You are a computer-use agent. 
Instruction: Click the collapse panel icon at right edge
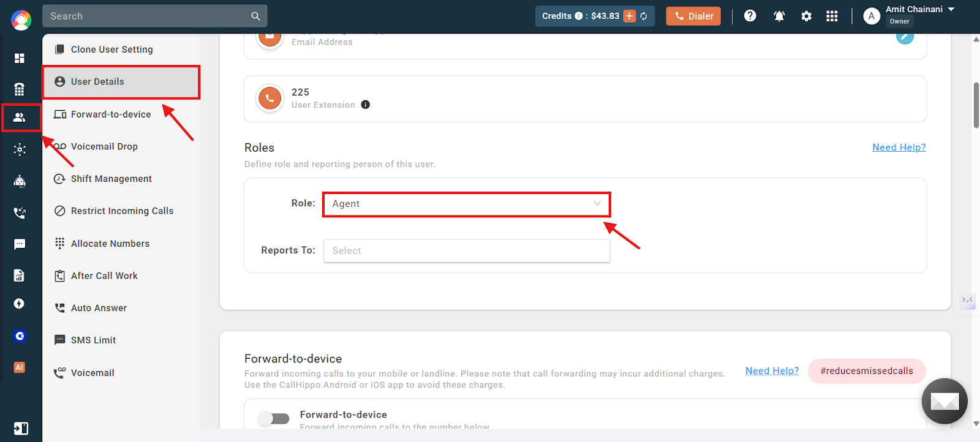pyautogui.click(x=968, y=300)
